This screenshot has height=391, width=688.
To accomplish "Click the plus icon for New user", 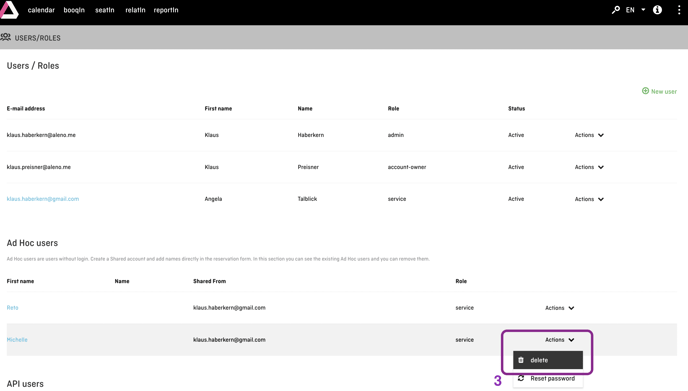I will point(645,91).
